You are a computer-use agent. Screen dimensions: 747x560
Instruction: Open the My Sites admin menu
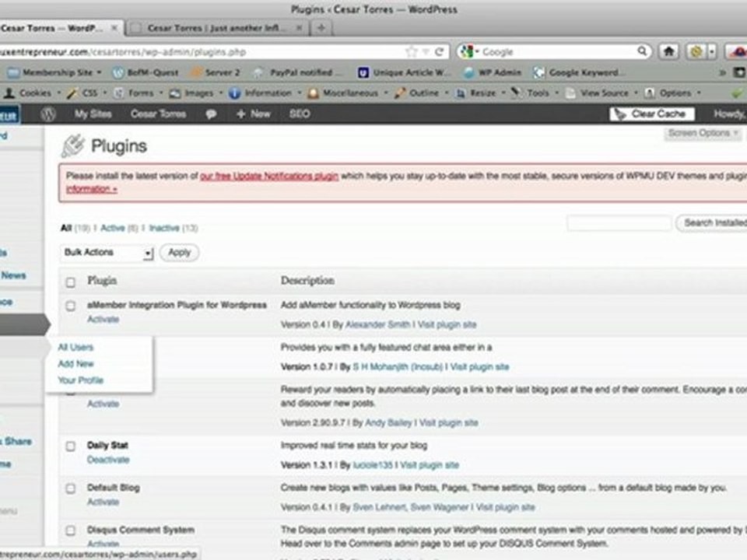coord(93,114)
